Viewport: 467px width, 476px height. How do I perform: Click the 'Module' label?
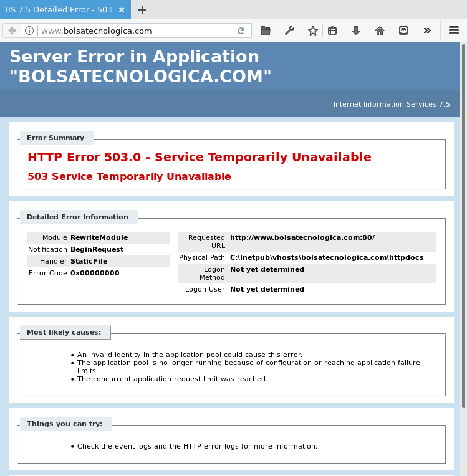click(54, 237)
